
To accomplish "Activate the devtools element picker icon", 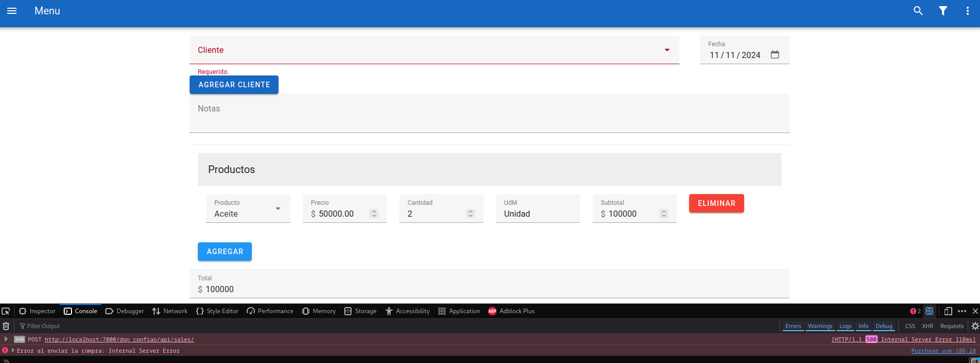I will click(x=6, y=311).
